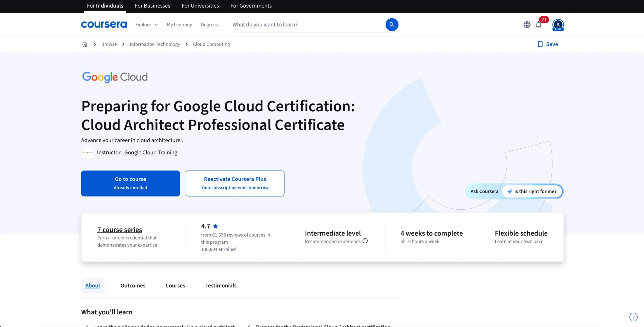Select the Outcomes tab
This screenshot has height=327, width=644.
(x=133, y=286)
